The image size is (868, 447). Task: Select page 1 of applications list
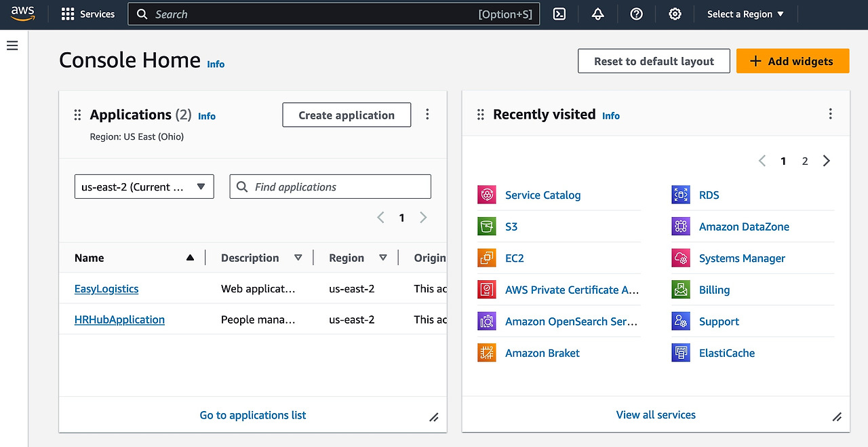[x=401, y=218]
